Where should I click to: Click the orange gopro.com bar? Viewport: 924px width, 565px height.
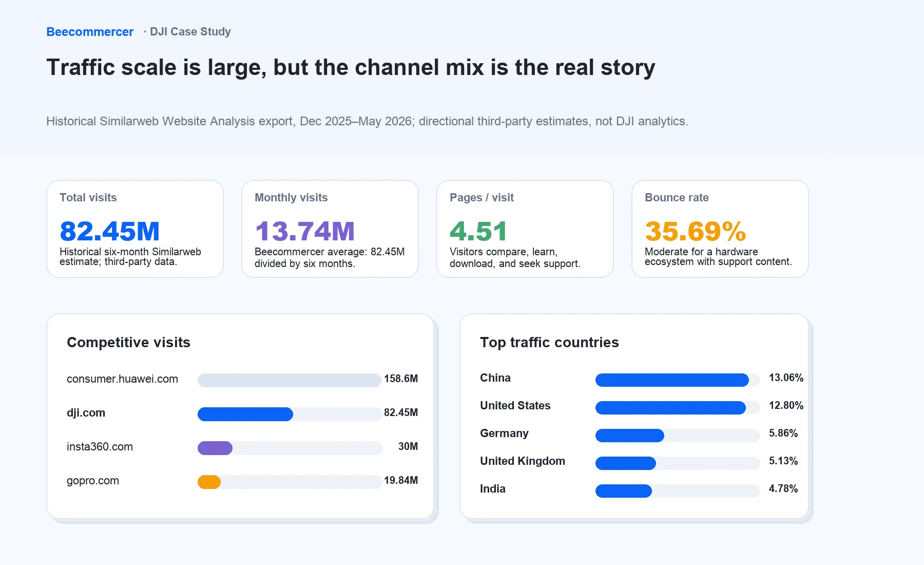209,482
